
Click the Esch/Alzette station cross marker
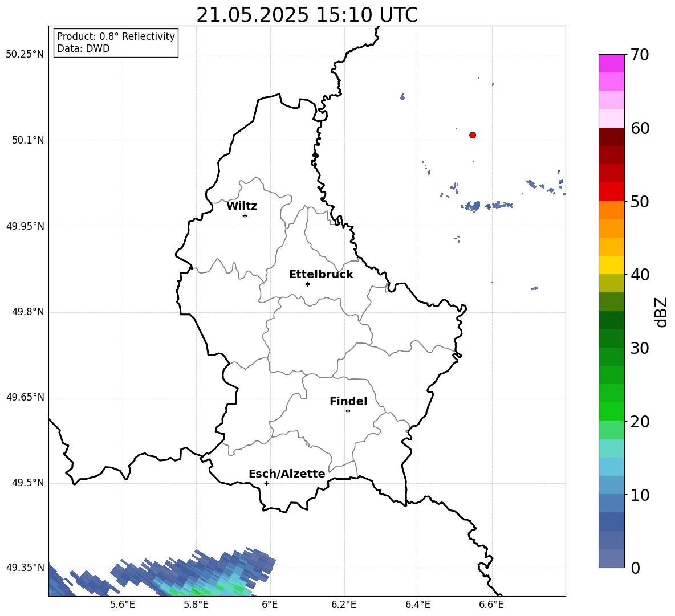click(x=266, y=483)
